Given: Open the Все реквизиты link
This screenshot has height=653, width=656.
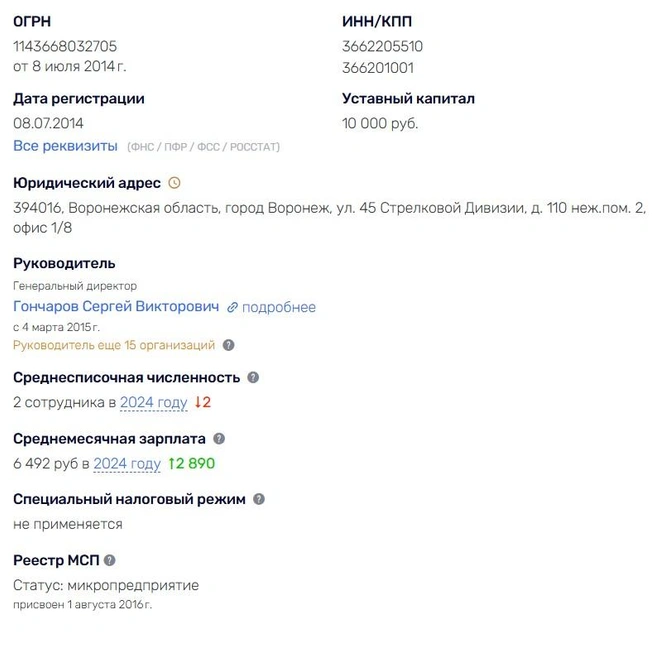Looking at the screenshot, I should (x=65, y=146).
